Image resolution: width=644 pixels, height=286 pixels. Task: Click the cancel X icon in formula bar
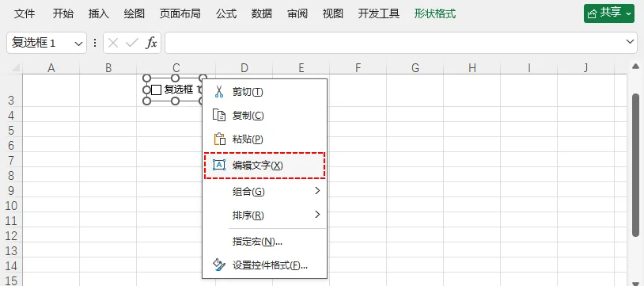coord(113,43)
